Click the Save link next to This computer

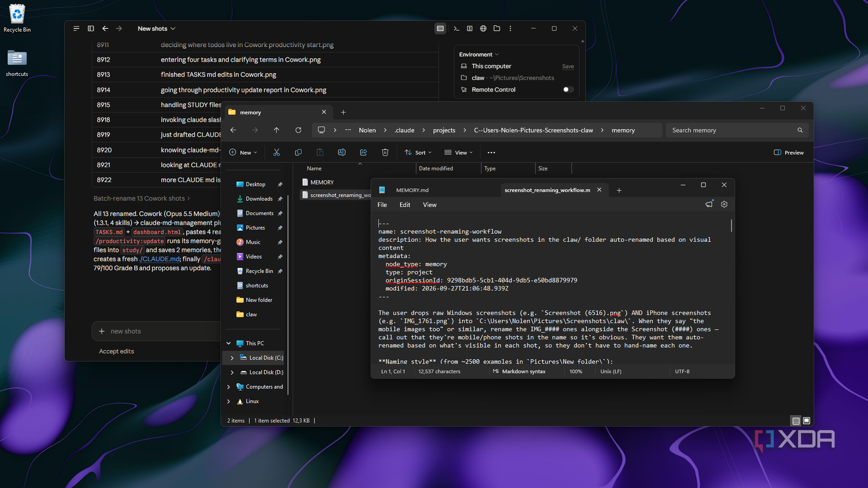(568, 66)
